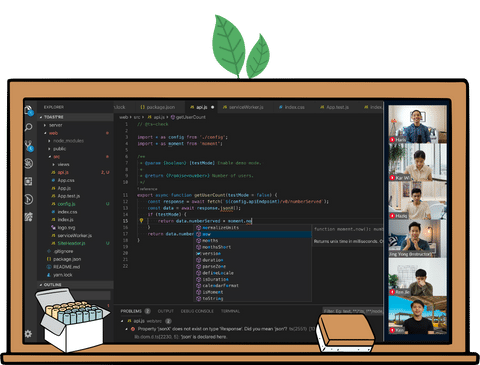
Task: Choose 'toString' from the autocomplete list
Action: coord(253,298)
